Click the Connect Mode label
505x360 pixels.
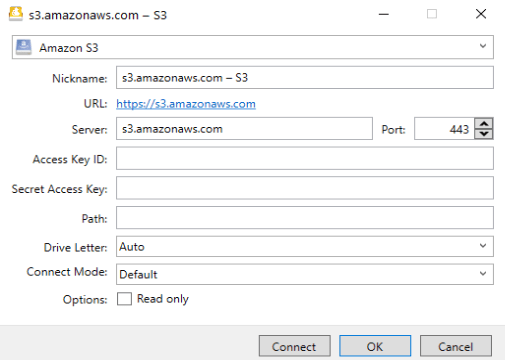(67, 272)
